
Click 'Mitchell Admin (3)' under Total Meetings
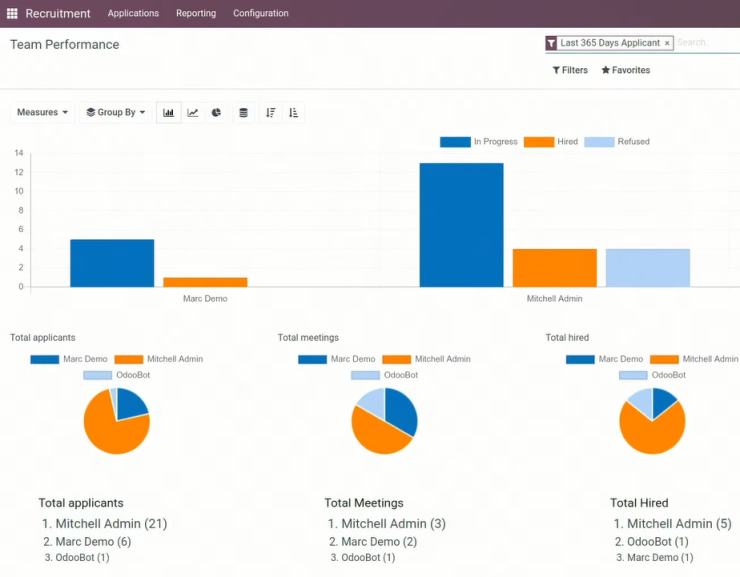394,524
